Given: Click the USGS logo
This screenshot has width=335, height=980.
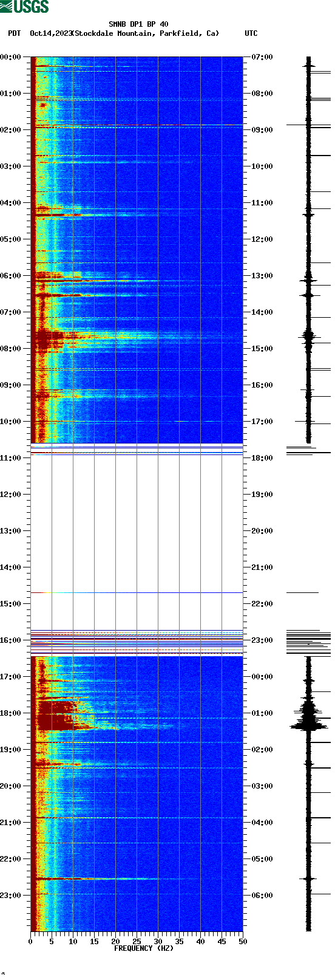Looking at the screenshot, I should pyautogui.click(x=24, y=7).
